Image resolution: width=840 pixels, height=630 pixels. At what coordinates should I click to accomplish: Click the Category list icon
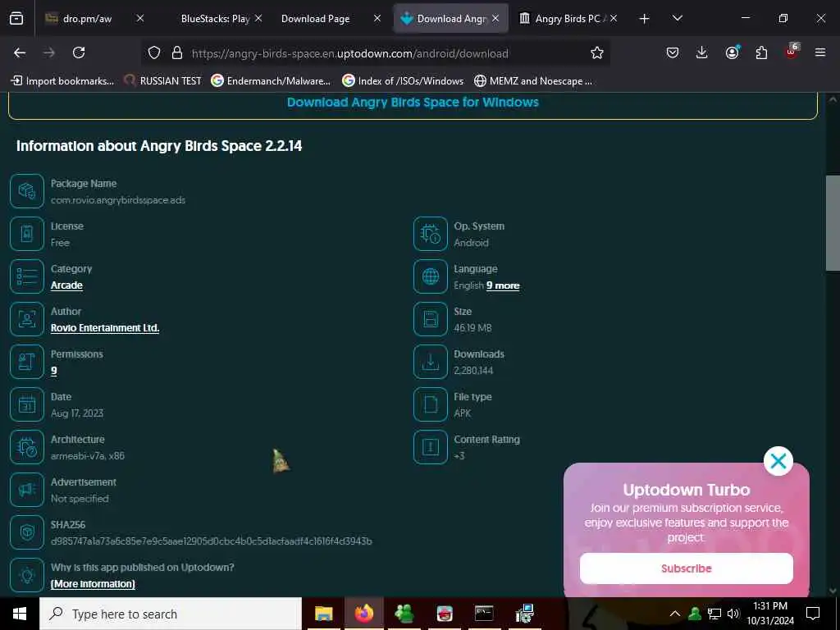pos(27,276)
